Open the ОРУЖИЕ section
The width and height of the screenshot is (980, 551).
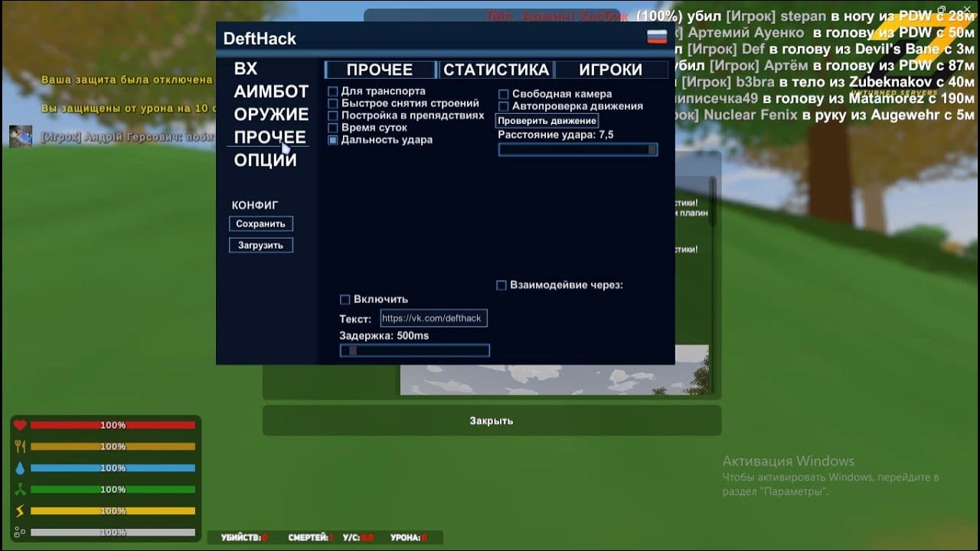coord(271,115)
